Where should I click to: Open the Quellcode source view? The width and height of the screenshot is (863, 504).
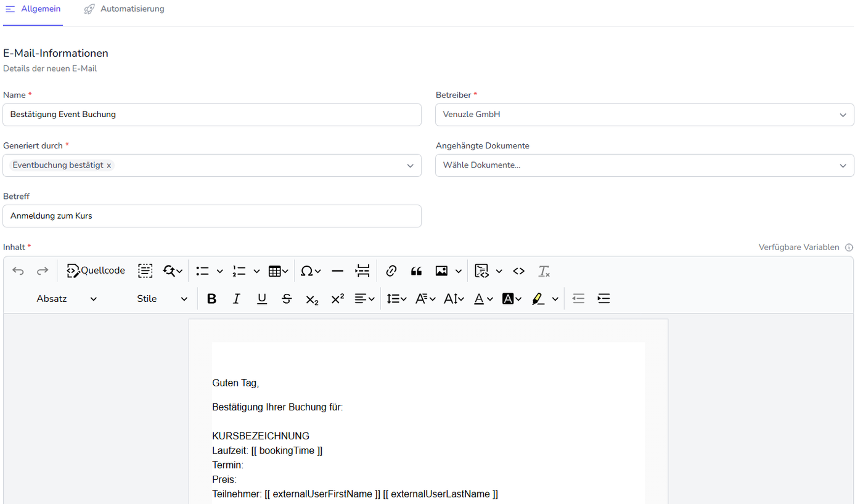96,270
